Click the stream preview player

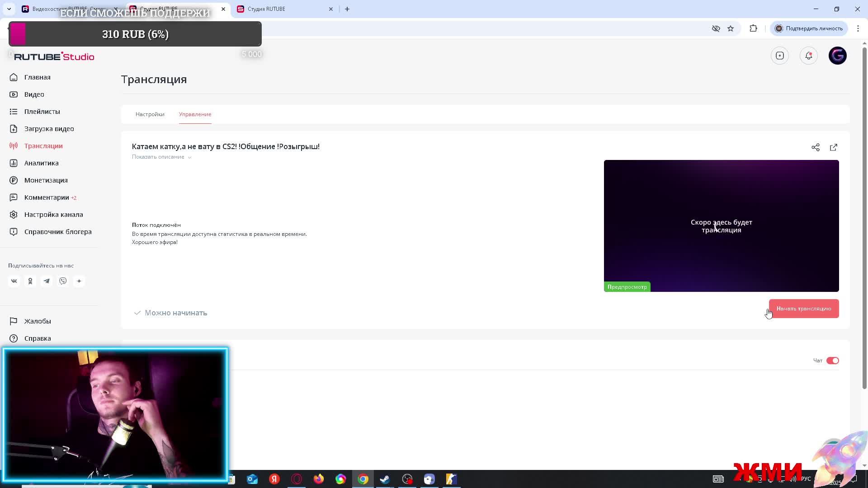(721, 225)
